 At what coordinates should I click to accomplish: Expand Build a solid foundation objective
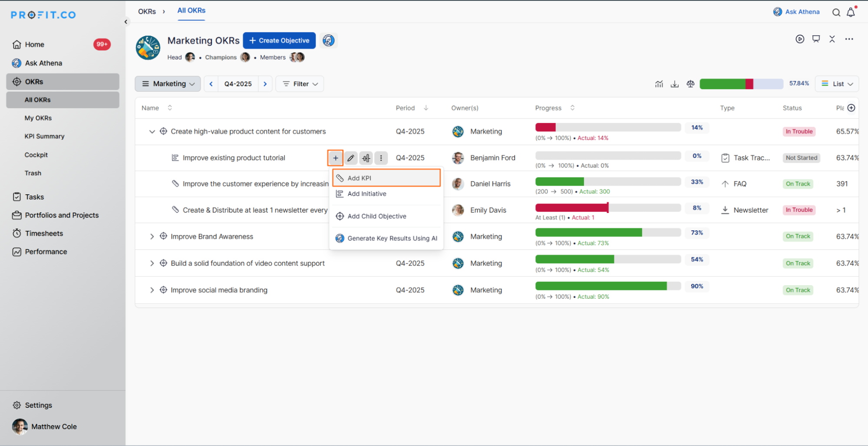tap(152, 263)
